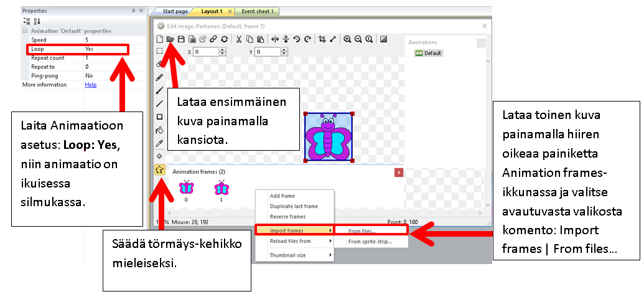Collapse the Animation 'Default' properties section

pos(25,31)
